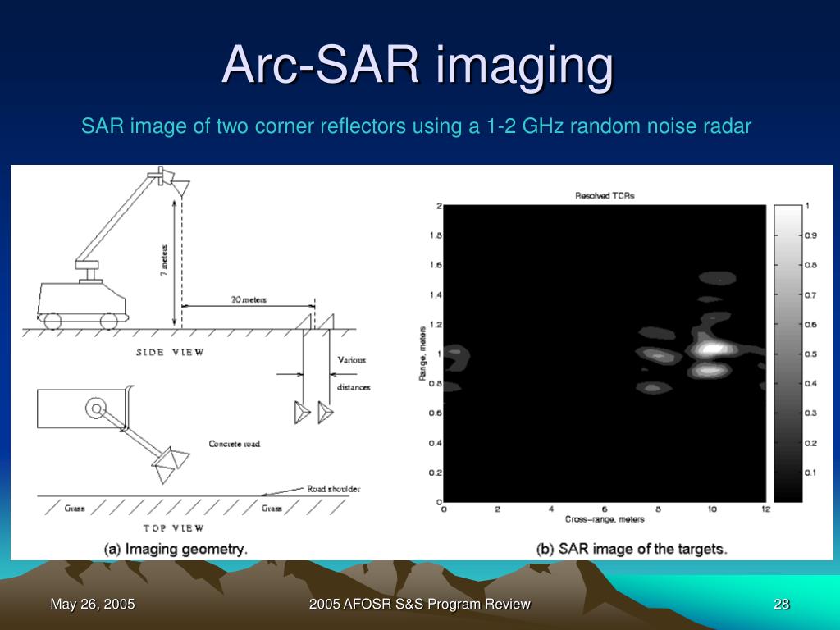Click the date "May 26, 2005" in footer

tap(93, 605)
